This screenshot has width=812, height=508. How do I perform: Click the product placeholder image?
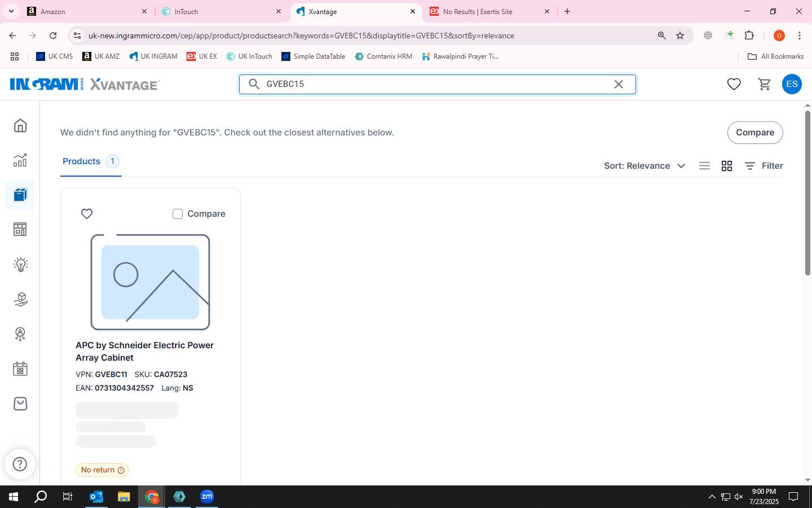150,282
